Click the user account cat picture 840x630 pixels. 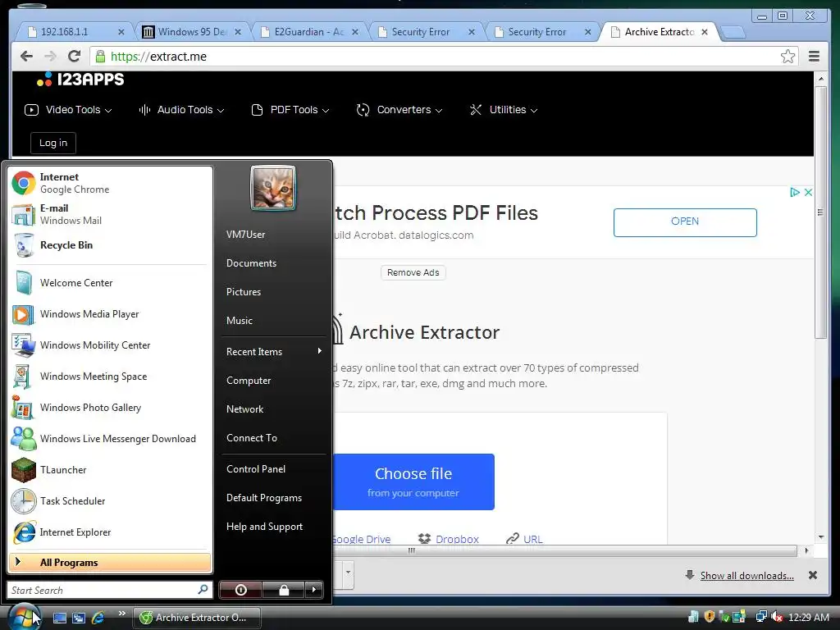[x=273, y=188]
